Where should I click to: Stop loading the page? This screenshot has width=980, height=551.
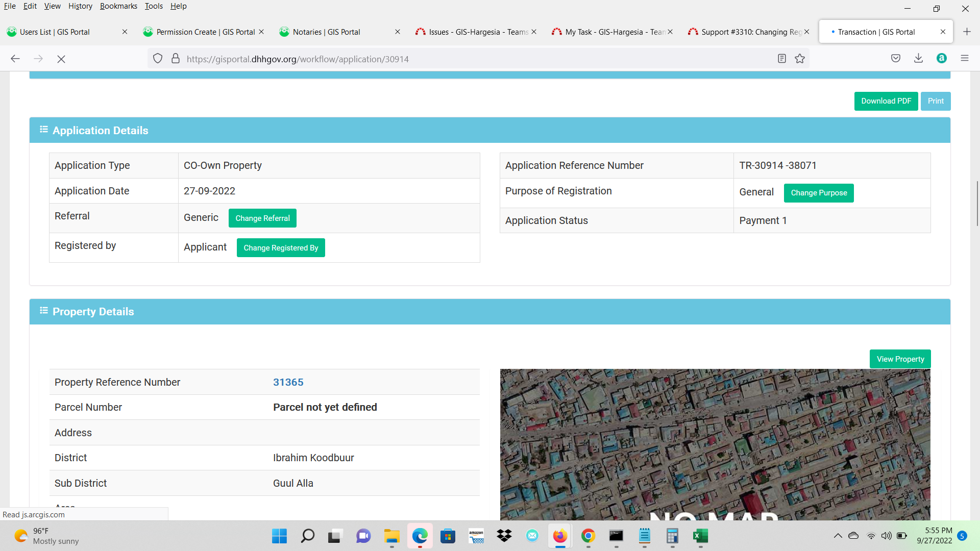(61, 59)
